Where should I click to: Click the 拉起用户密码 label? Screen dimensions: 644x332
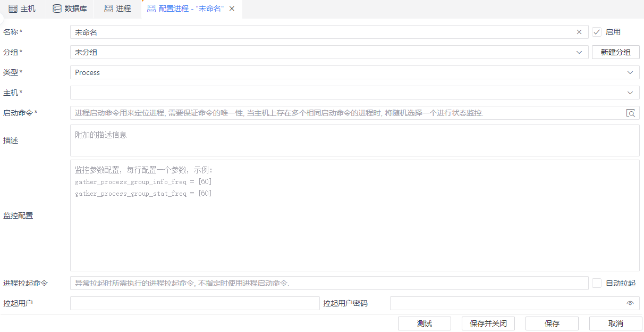[345, 303]
